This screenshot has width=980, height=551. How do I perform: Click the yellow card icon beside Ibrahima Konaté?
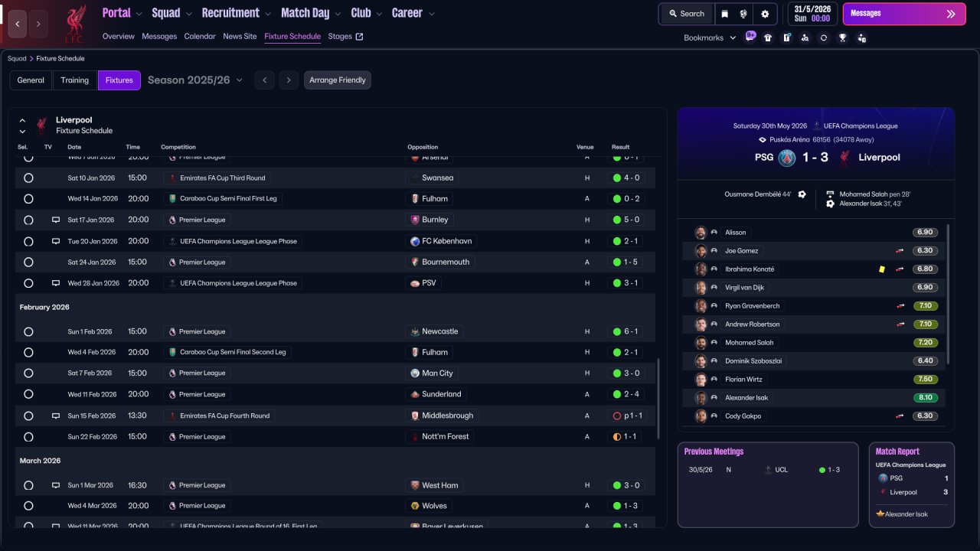(x=882, y=269)
